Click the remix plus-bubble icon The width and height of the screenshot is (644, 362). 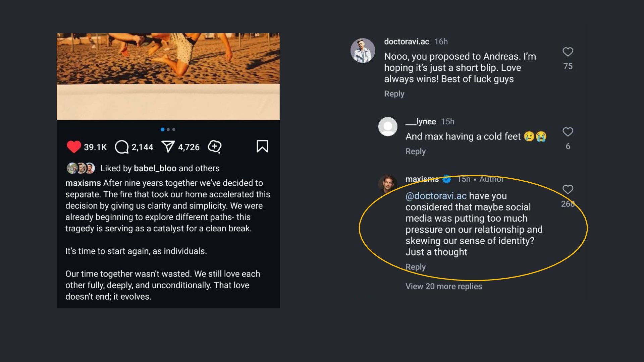point(214,146)
